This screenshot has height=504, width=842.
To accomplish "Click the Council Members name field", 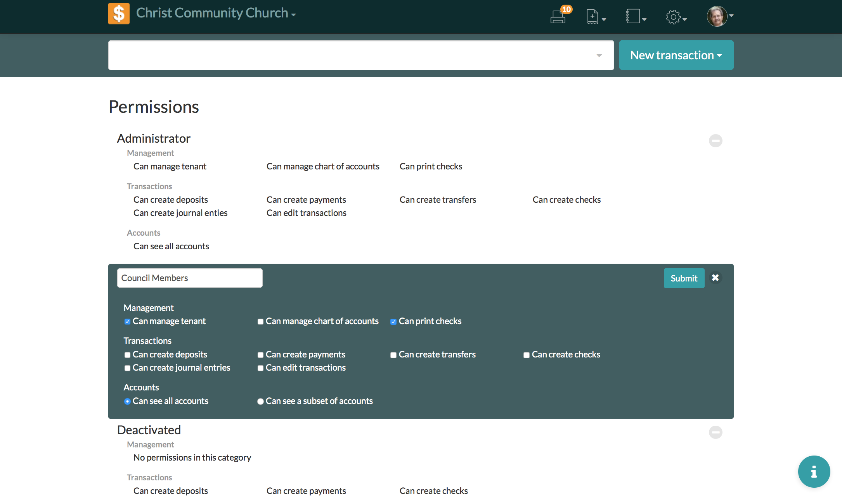I will point(190,278).
